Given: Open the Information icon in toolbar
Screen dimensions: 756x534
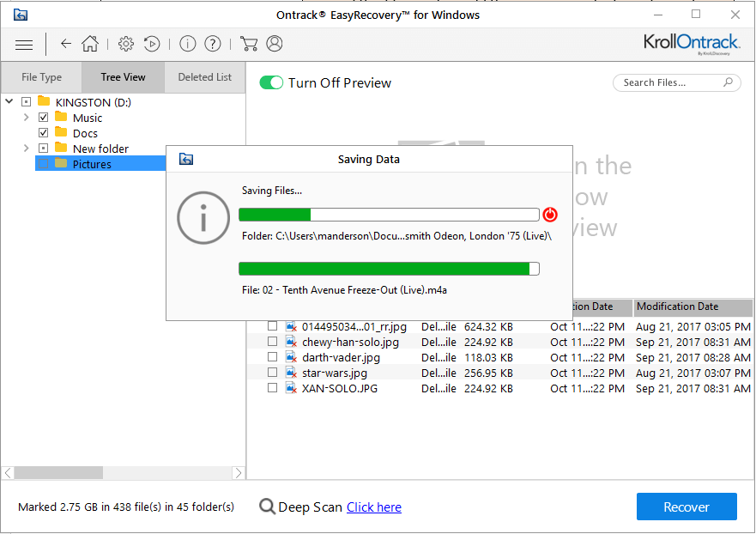Looking at the screenshot, I should tap(188, 44).
